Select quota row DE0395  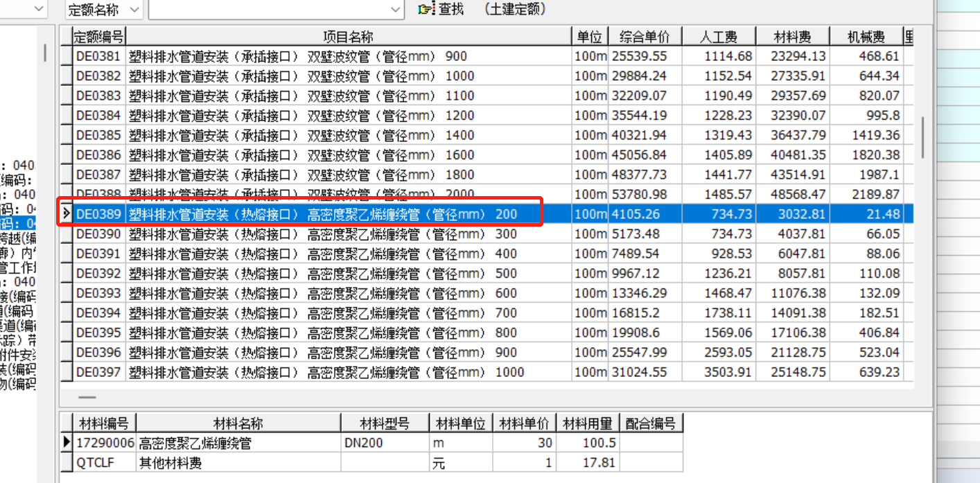click(488, 333)
